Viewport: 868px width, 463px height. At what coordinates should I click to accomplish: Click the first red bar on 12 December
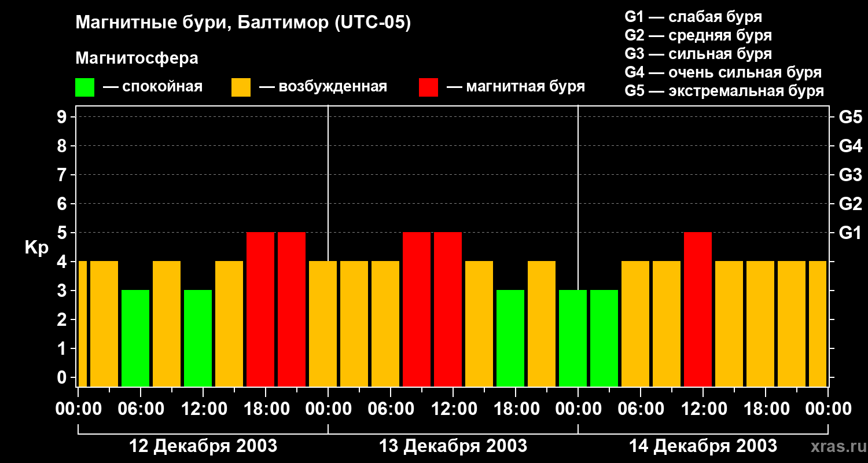[x=260, y=309]
